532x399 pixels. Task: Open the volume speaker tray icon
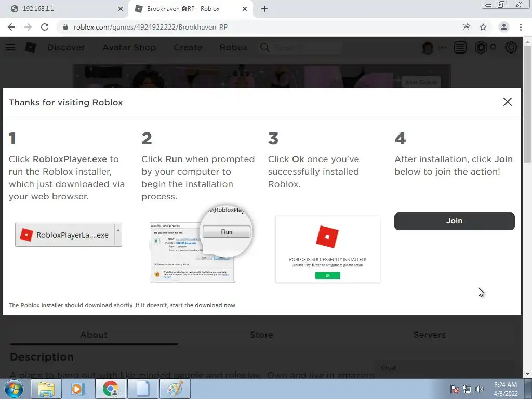[480, 389]
